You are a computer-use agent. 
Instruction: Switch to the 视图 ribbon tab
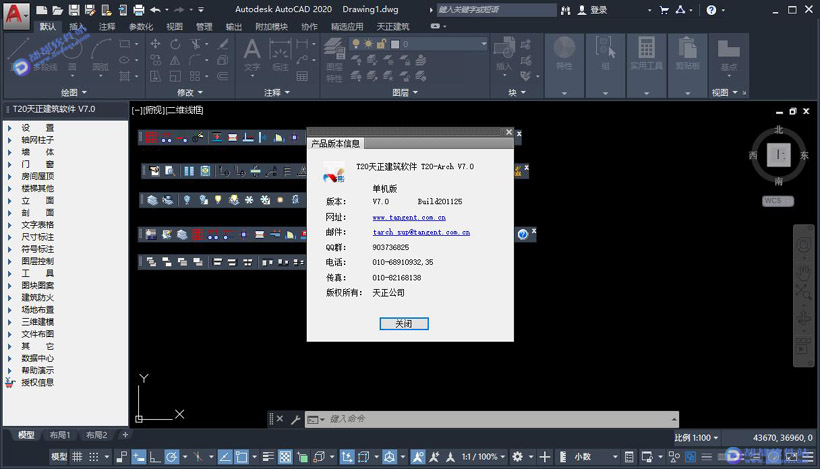click(174, 26)
